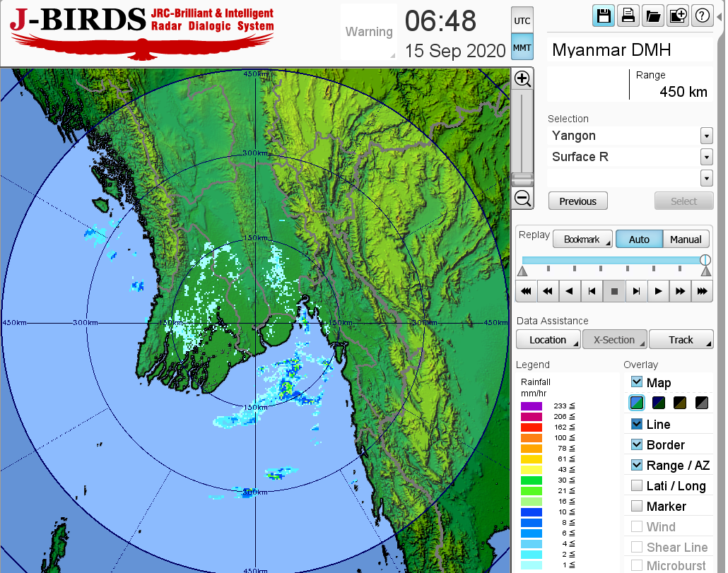Click the Warning indicator box
Viewport: 728px width, 573px height.
[368, 32]
